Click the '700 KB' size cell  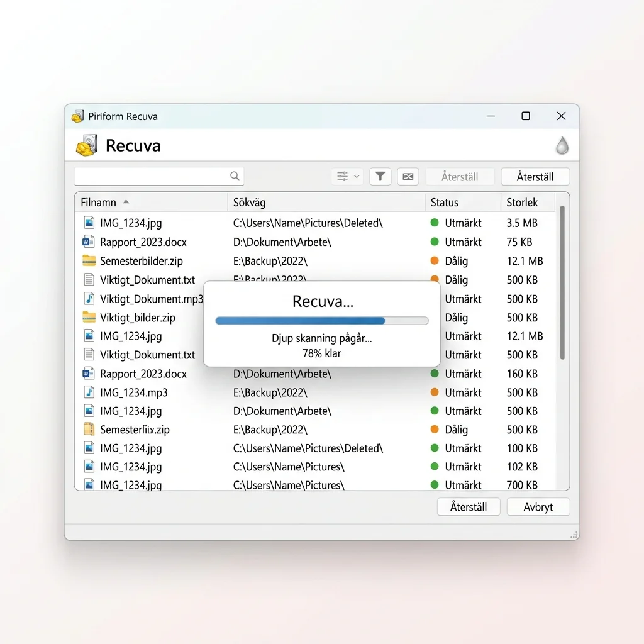tap(522, 485)
